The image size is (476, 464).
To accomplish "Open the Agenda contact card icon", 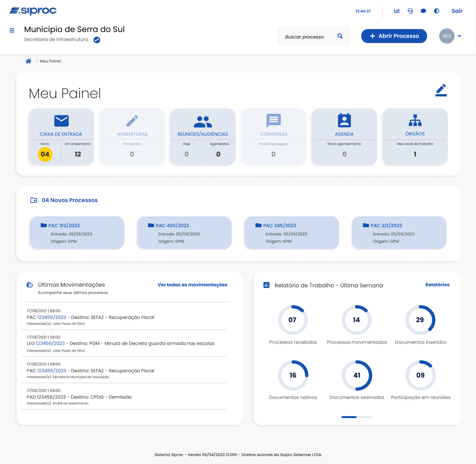I will (x=344, y=121).
